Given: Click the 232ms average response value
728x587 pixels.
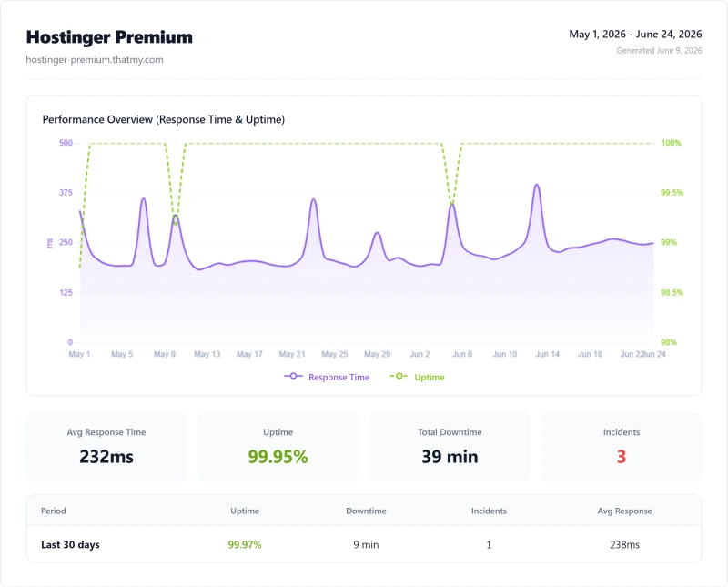Looking at the screenshot, I should pos(106,457).
